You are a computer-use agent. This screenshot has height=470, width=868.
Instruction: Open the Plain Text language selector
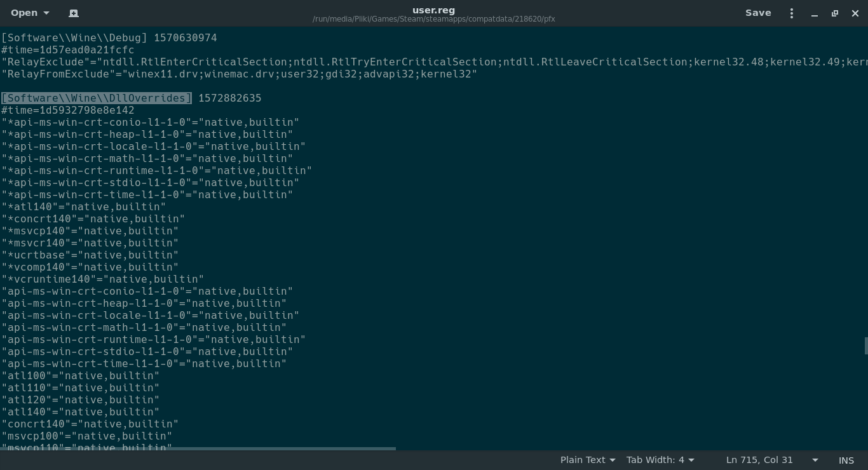point(587,460)
